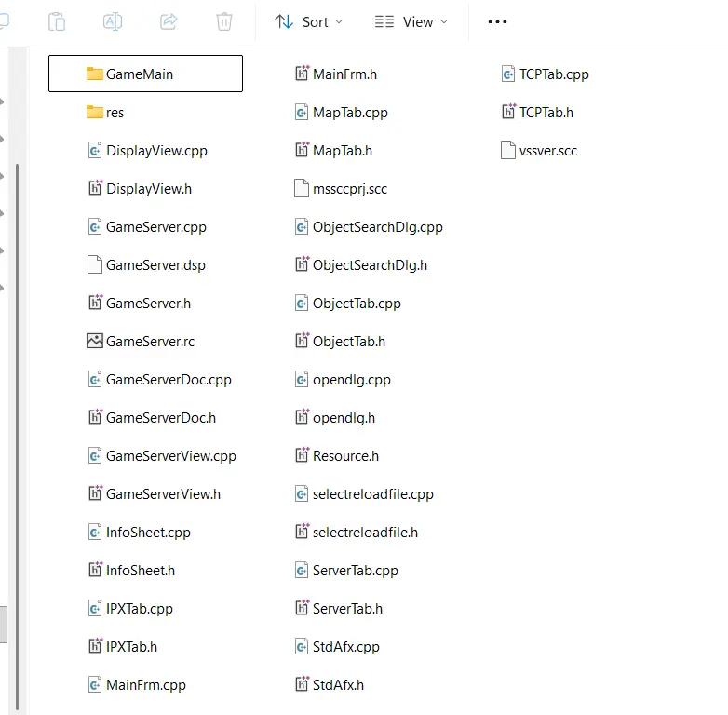This screenshot has width=728, height=715.
Task: Select the ObjectTab.cpp file name
Action: click(357, 304)
